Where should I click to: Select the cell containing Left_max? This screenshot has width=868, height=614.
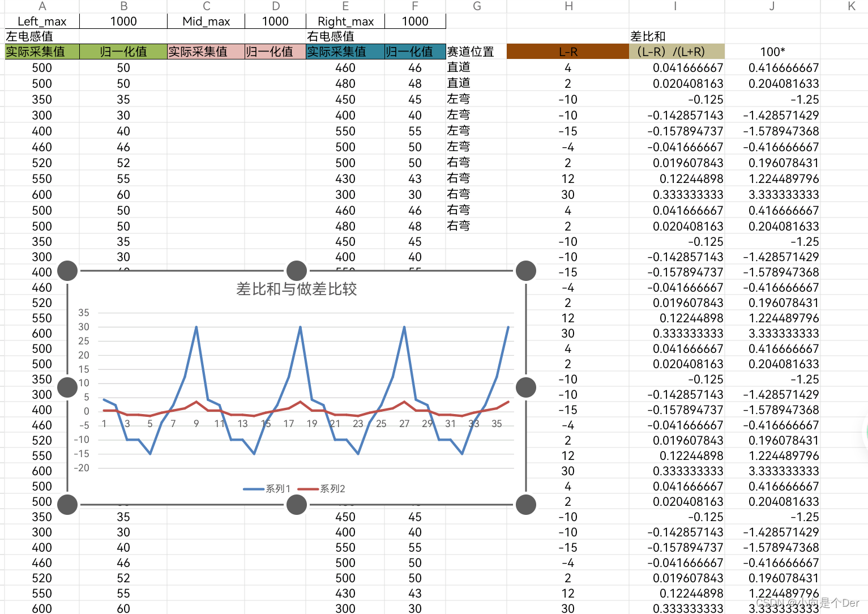pos(42,21)
